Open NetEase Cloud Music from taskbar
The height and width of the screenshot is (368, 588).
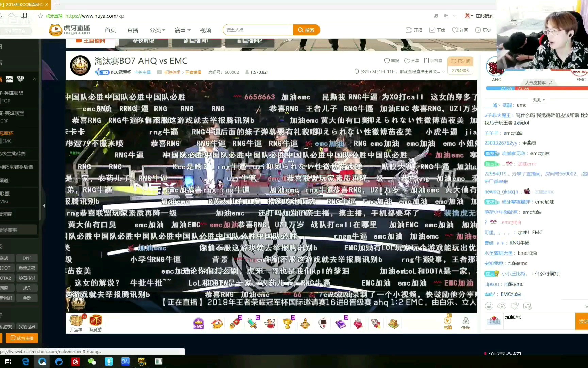coord(76,362)
